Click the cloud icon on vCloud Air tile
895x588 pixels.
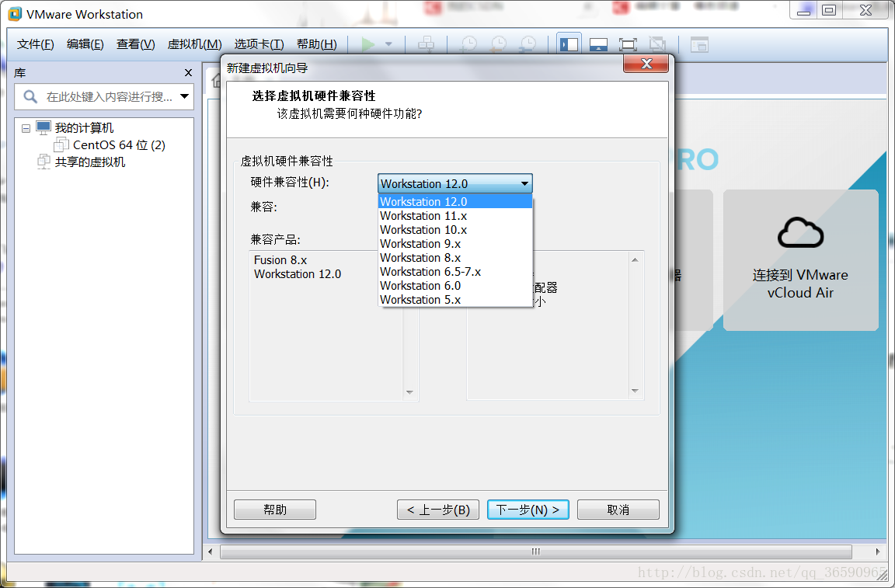(x=800, y=233)
